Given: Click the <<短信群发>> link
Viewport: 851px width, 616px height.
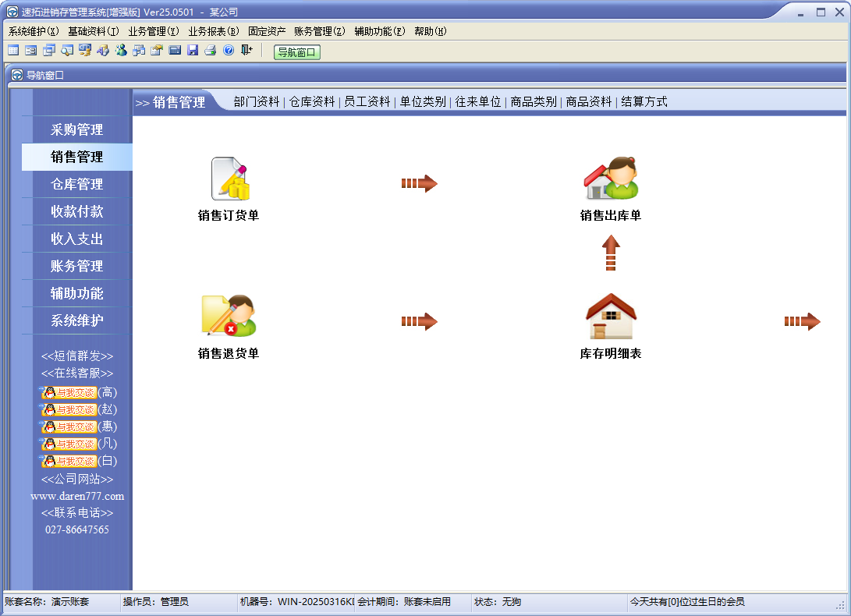Looking at the screenshot, I should coord(77,356).
